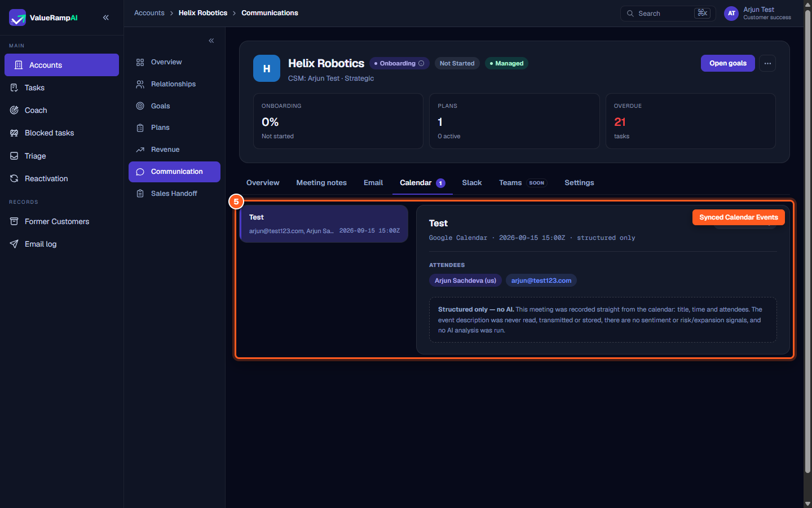This screenshot has width=812, height=508.
Task: Click the Revenue trend arrow icon
Action: [140, 150]
